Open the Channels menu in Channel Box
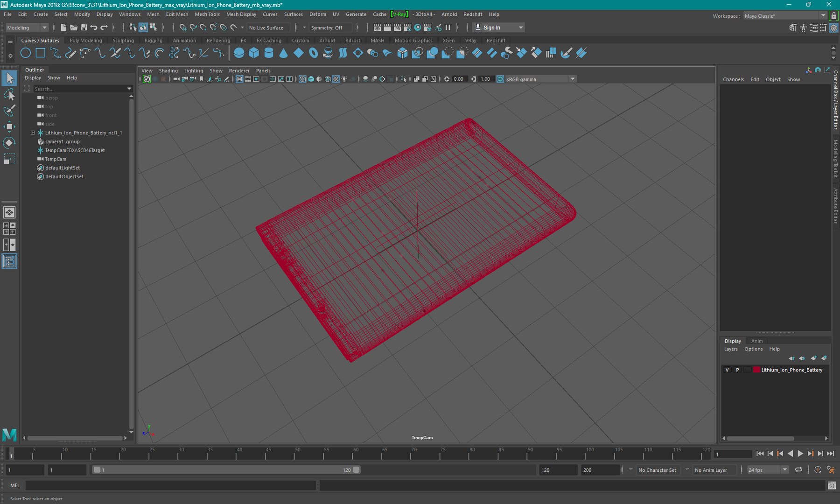This screenshot has width=840, height=504. [733, 80]
